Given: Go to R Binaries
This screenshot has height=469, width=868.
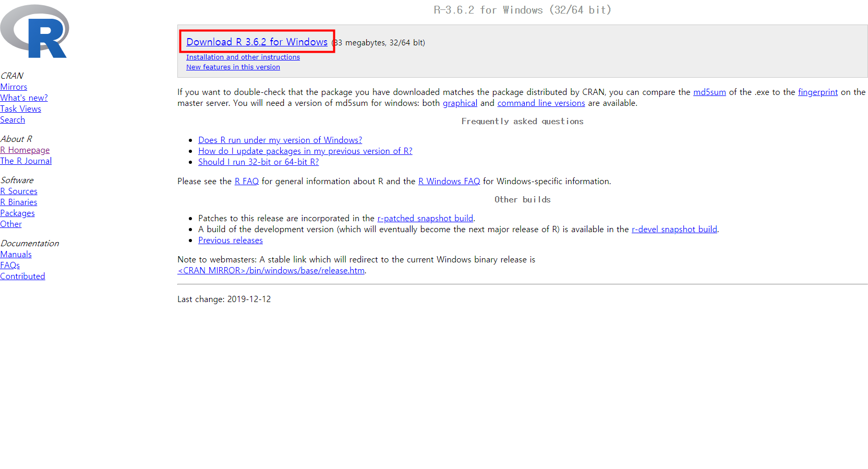Looking at the screenshot, I should point(19,202).
